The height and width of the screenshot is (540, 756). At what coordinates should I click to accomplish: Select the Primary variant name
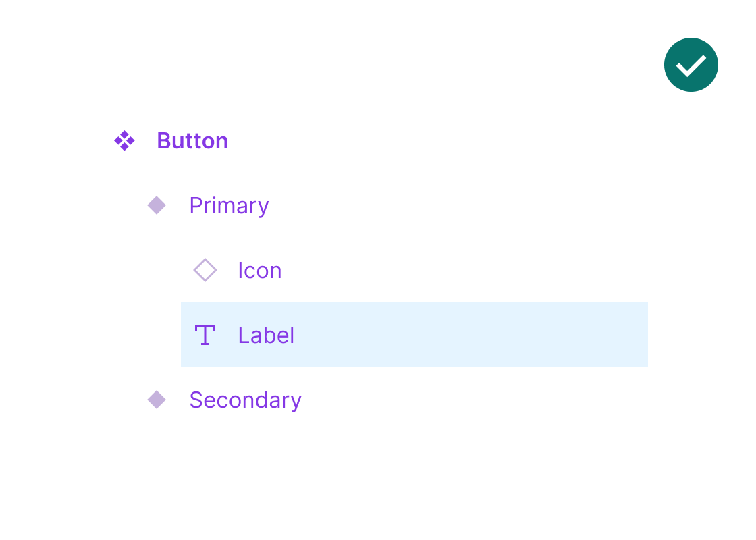point(229,206)
